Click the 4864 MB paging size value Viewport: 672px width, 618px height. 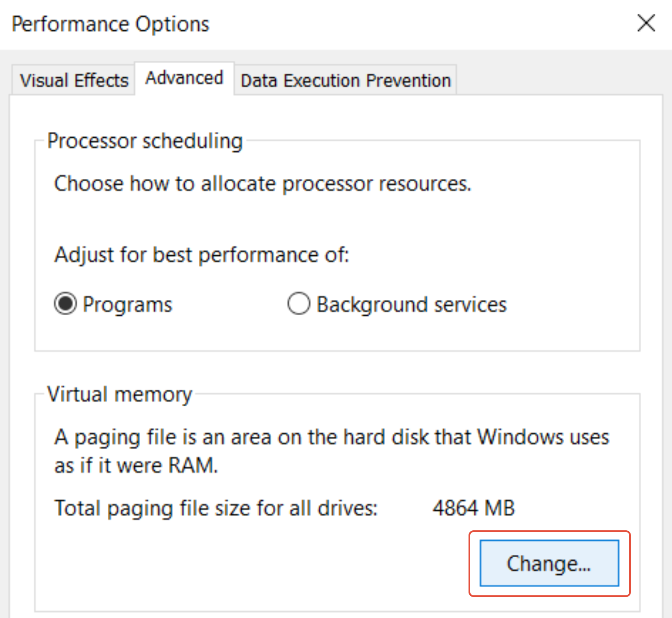(x=473, y=509)
